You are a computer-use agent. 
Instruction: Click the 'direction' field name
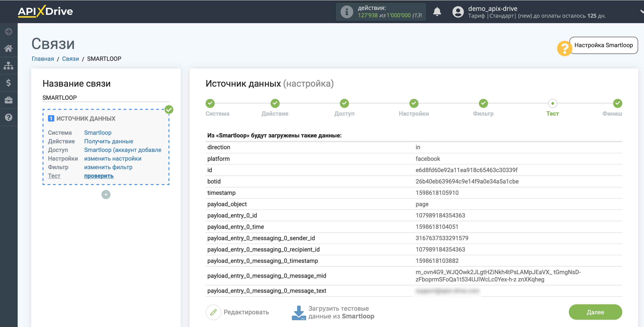(x=219, y=147)
